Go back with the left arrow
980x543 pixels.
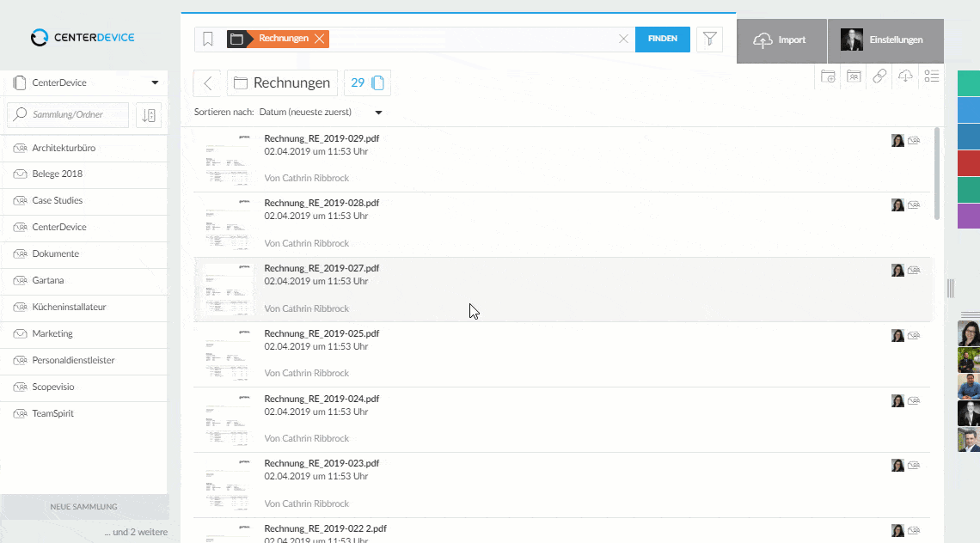coord(207,83)
